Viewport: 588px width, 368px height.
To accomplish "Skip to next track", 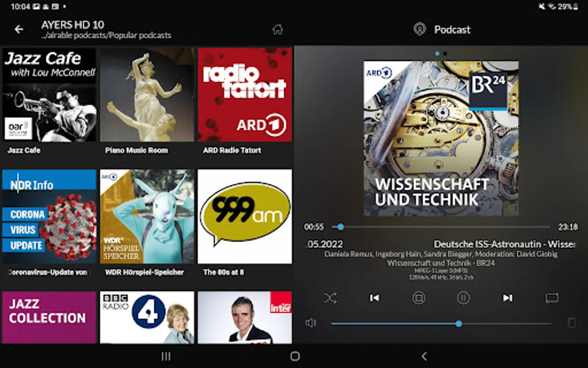I will tap(508, 298).
